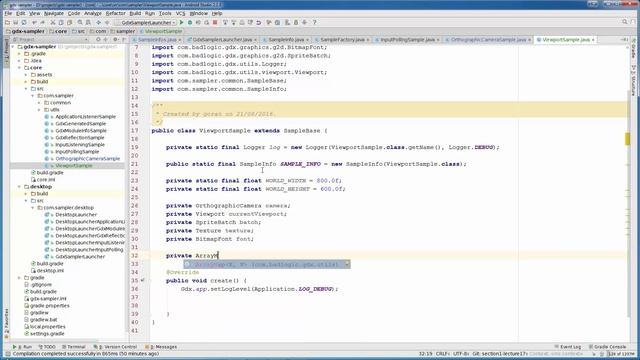Viewport: 640px width, 360px height.
Task: Open the Terminal tool window button
Action: 74,347
